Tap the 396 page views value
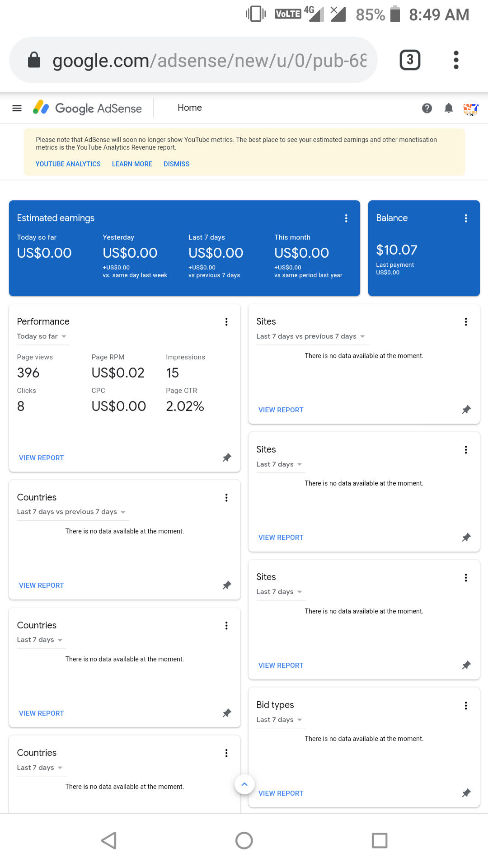 coord(28,373)
